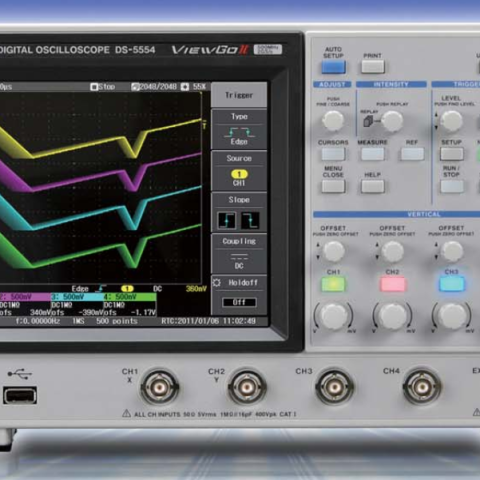Push the PRINT button

coord(373,67)
